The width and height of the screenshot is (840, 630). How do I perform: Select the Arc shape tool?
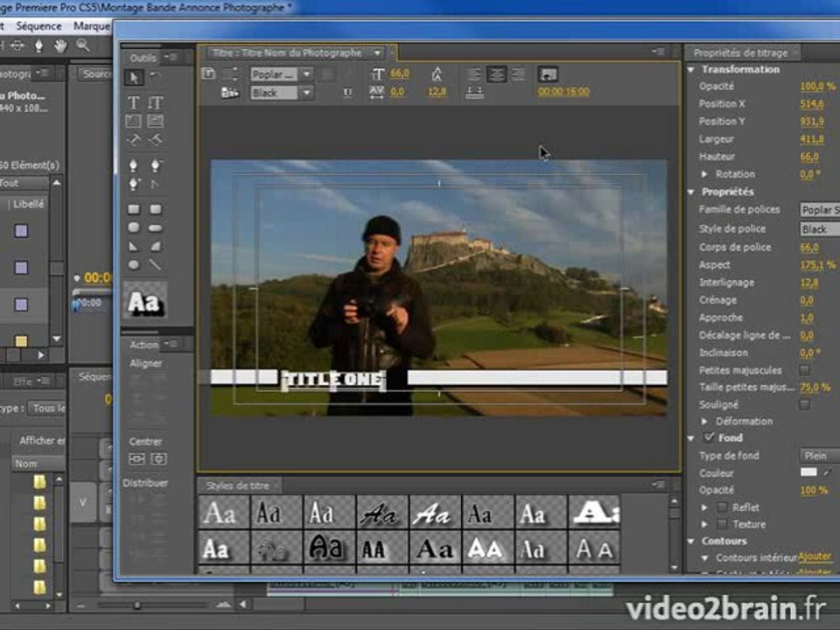tap(156, 247)
